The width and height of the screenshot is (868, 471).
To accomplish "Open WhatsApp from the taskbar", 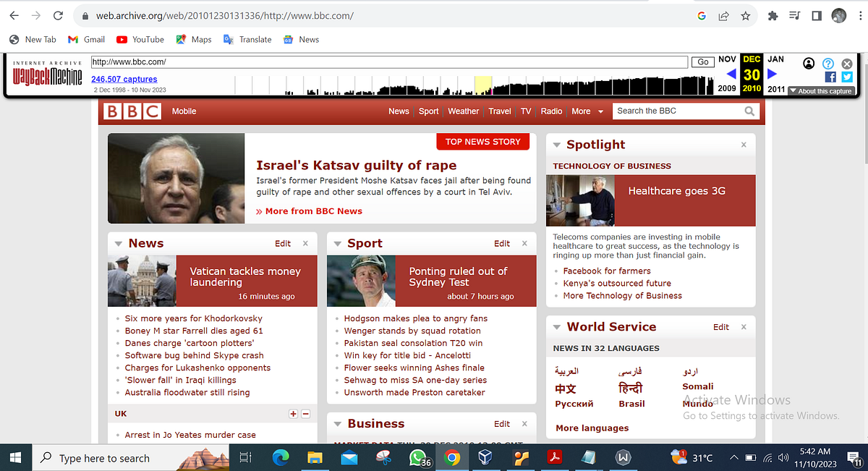I will point(418,458).
